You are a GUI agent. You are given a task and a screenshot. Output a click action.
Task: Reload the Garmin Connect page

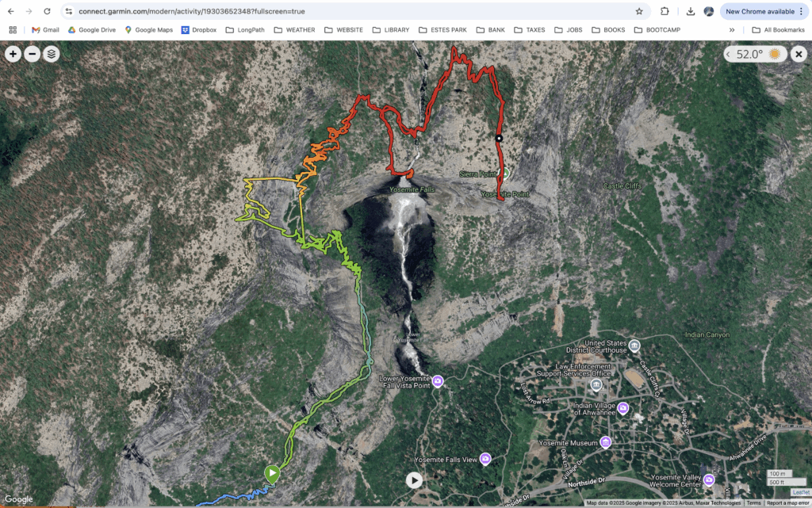click(x=48, y=12)
